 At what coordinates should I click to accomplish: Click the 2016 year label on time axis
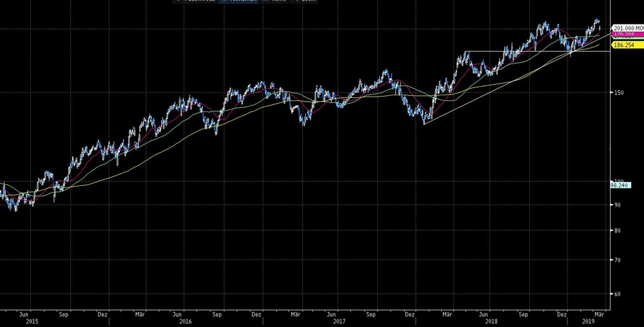pyautogui.click(x=185, y=321)
